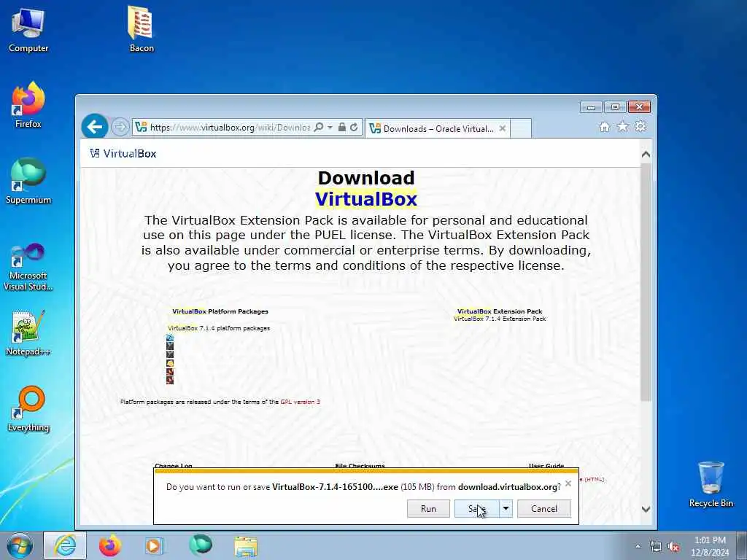Click Run in the download prompt
Screen dimensions: 747x560
click(x=428, y=508)
